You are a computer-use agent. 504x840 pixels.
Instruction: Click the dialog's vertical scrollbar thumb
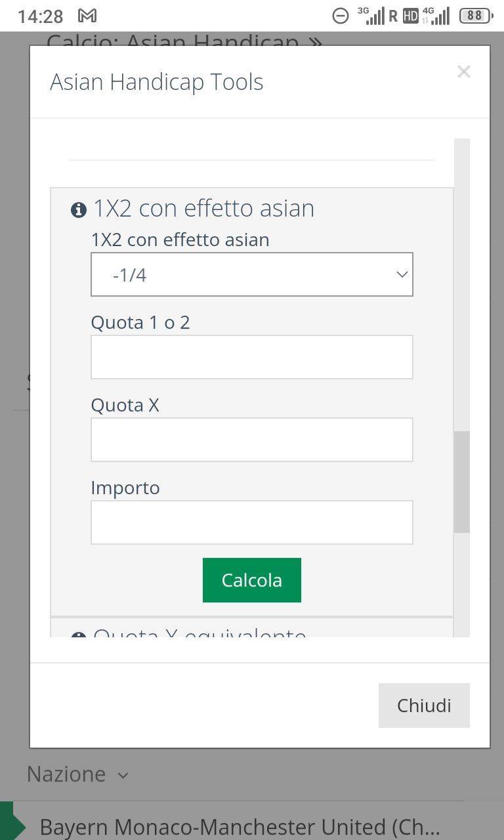point(462,482)
